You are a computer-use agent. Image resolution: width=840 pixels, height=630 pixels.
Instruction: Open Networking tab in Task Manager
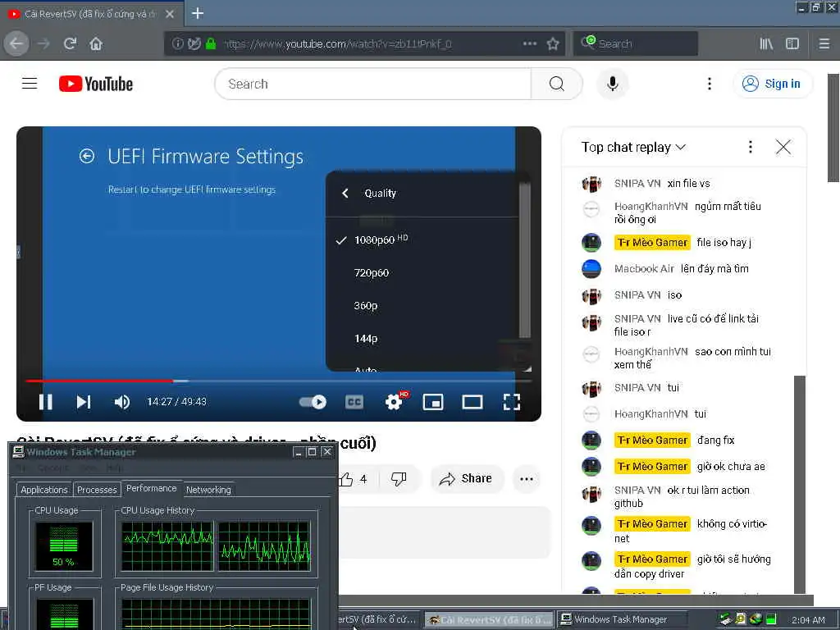(x=208, y=490)
